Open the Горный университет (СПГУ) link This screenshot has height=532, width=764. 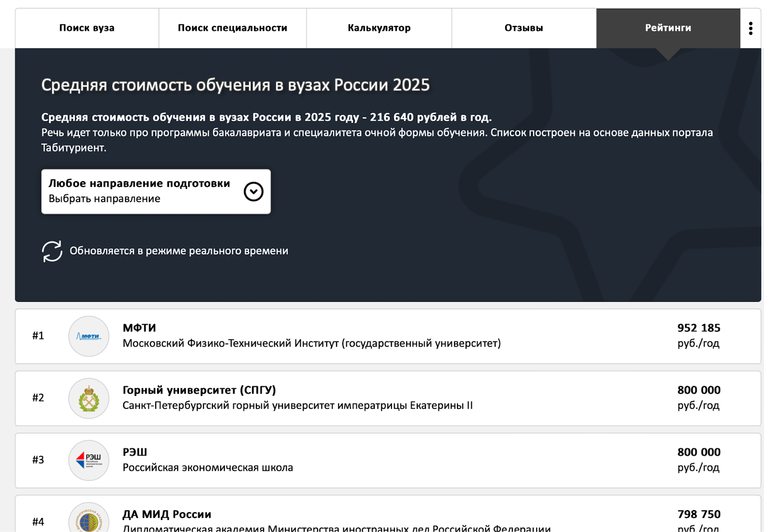[x=199, y=390]
